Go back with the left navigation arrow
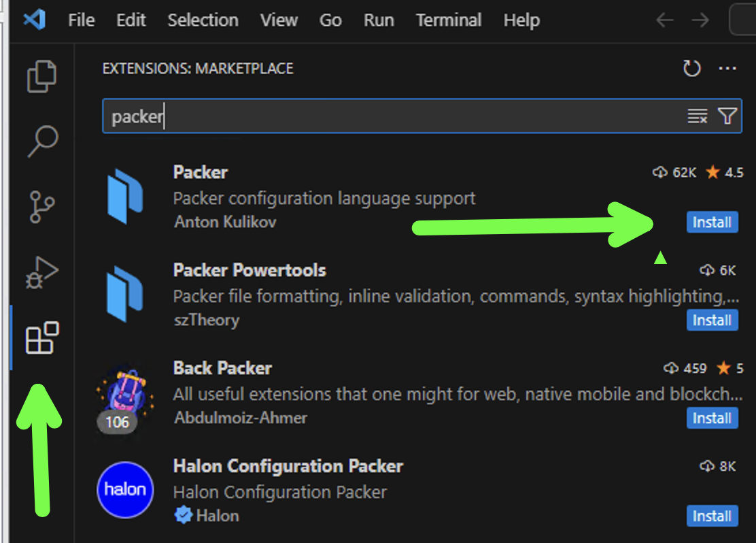 click(664, 20)
